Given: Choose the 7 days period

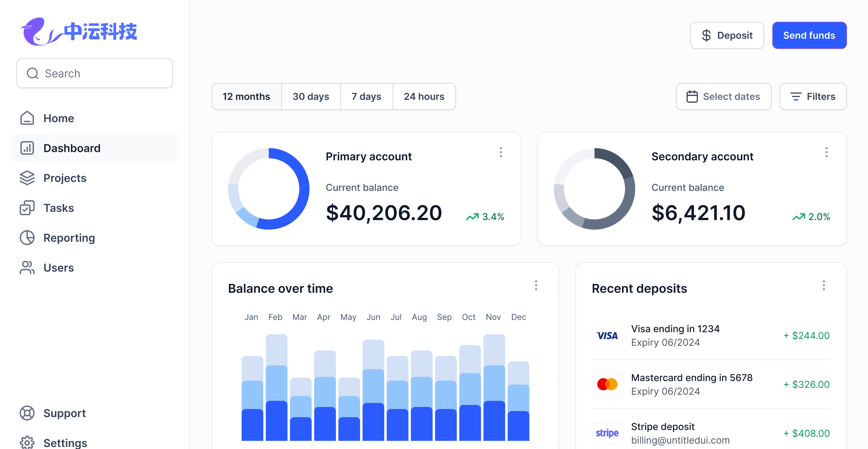Looking at the screenshot, I should pyautogui.click(x=366, y=96).
